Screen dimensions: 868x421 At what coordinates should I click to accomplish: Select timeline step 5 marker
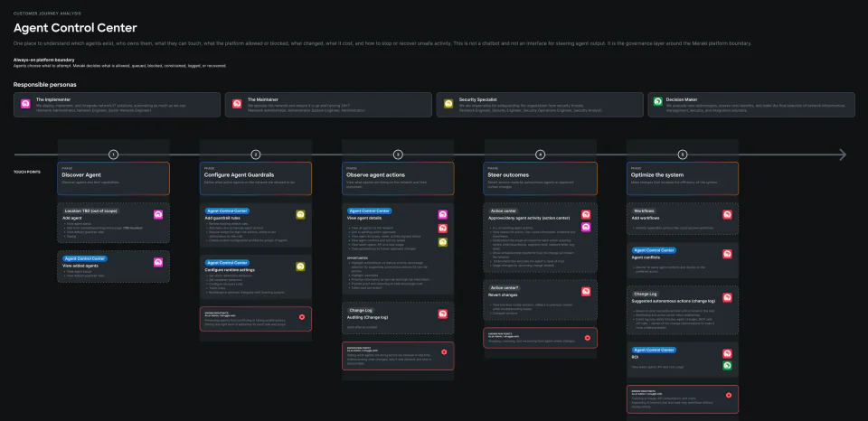pyautogui.click(x=683, y=154)
